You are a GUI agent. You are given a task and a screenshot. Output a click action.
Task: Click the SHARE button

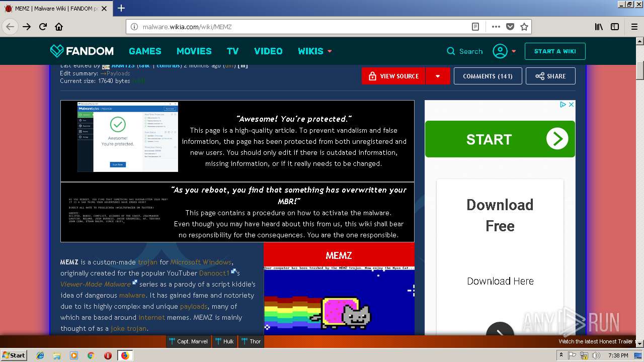pos(550,76)
